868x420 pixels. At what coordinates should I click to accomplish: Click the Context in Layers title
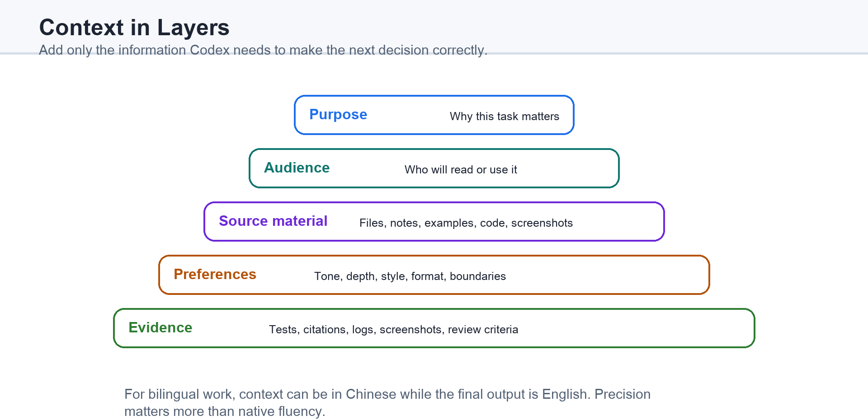click(x=134, y=28)
